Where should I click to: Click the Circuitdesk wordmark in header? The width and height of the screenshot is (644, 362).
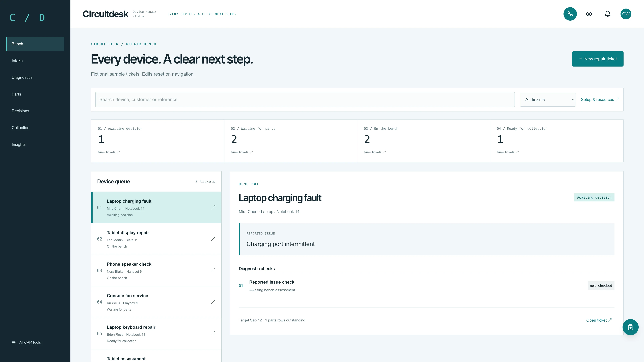(x=105, y=14)
